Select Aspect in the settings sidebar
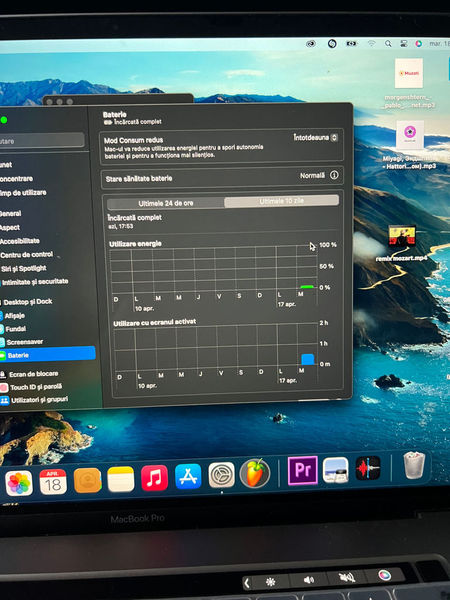 click(10, 227)
